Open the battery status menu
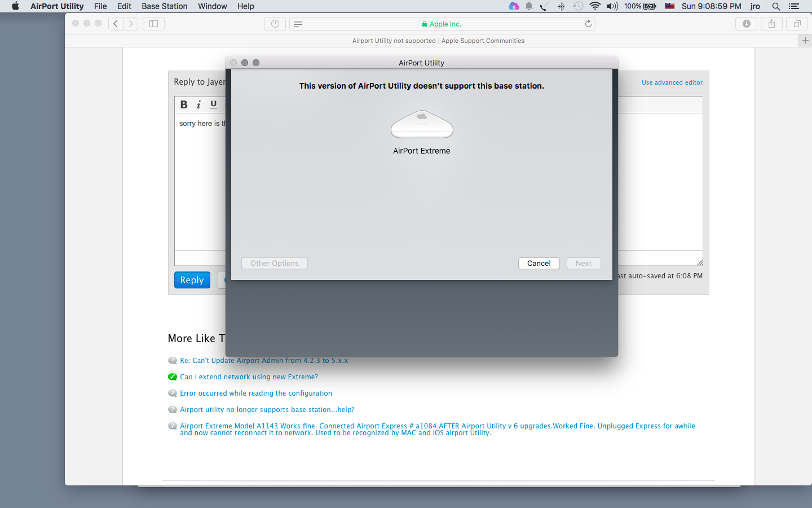Screen dimensions: 812x508 [640, 6]
